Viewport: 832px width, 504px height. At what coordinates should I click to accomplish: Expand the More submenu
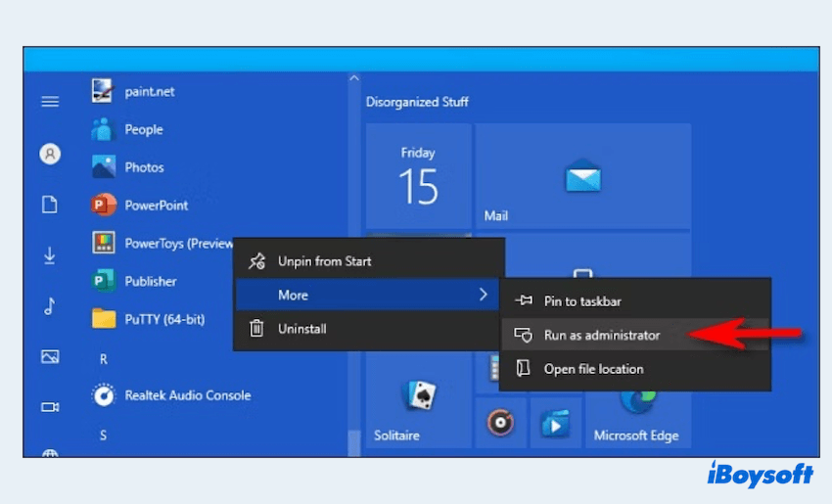coord(369,295)
